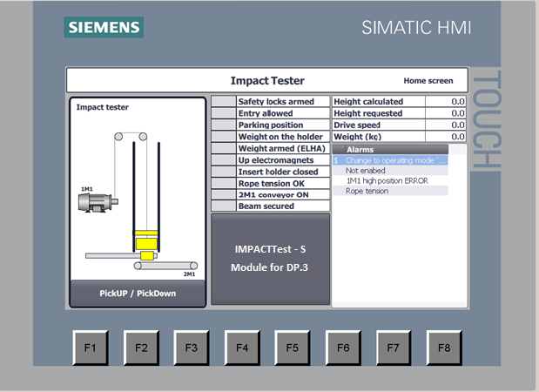Toggle Up electromagnets indicator
The height and width of the screenshot is (392, 539).
(224, 160)
